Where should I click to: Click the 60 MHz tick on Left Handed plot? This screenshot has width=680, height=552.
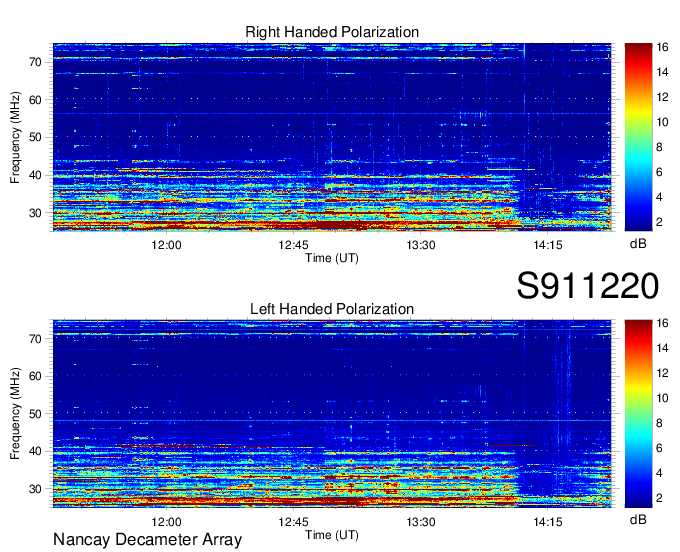(x=36, y=376)
